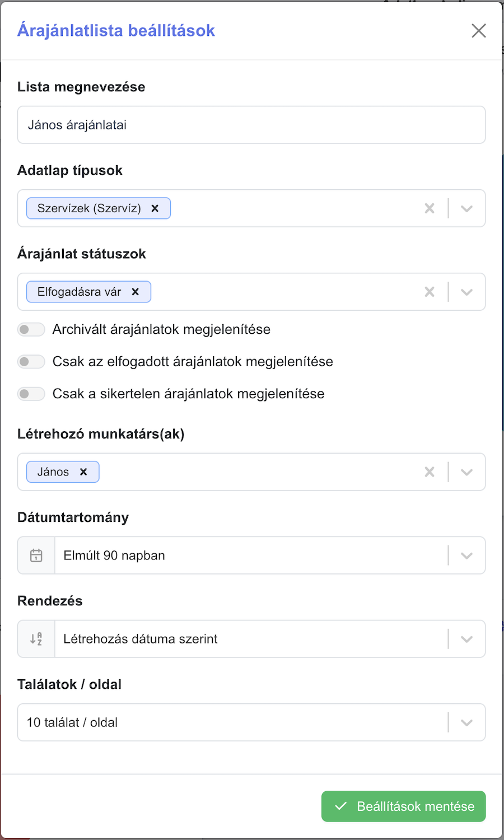
Task: Open the Árajánlat státuszok dropdown chevron
Action: click(x=467, y=292)
